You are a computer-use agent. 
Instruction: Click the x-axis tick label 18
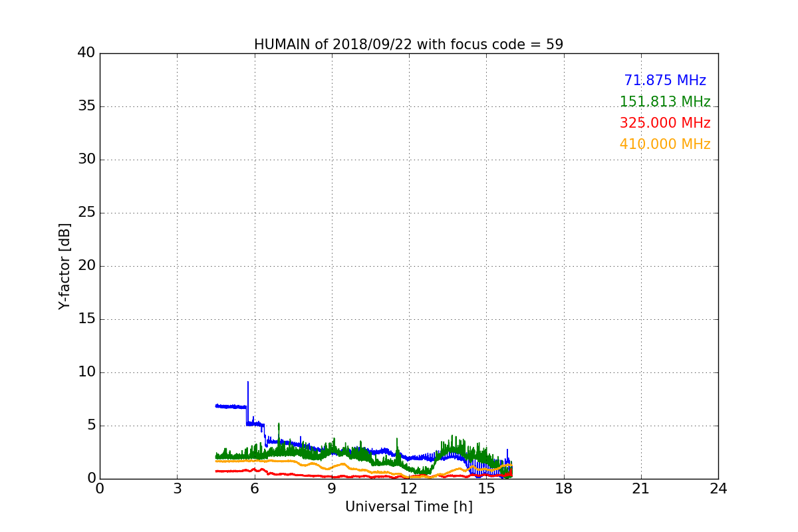[564, 488]
